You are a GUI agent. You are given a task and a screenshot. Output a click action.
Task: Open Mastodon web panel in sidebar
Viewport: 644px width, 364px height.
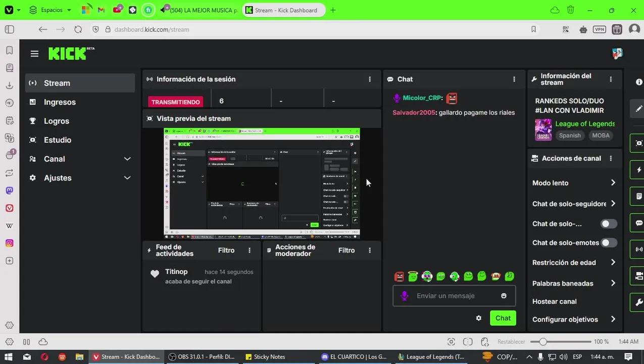pos(9,191)
